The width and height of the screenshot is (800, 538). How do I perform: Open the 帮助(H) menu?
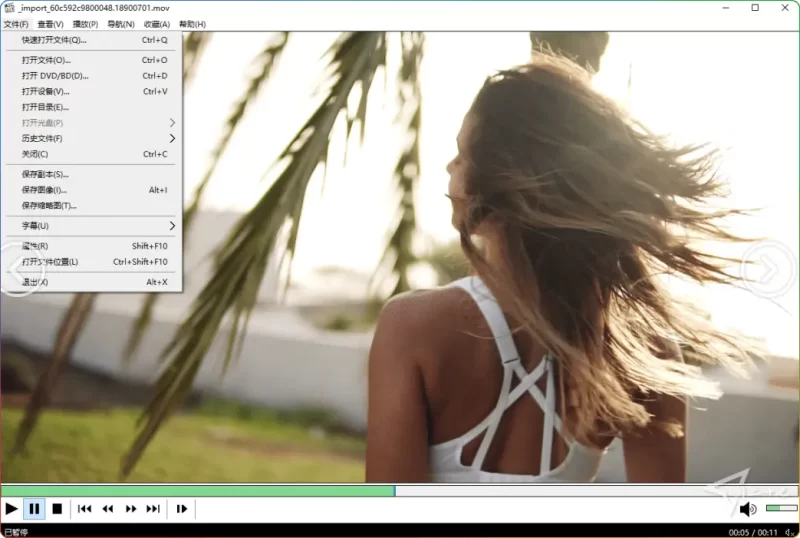click(192, 24)
